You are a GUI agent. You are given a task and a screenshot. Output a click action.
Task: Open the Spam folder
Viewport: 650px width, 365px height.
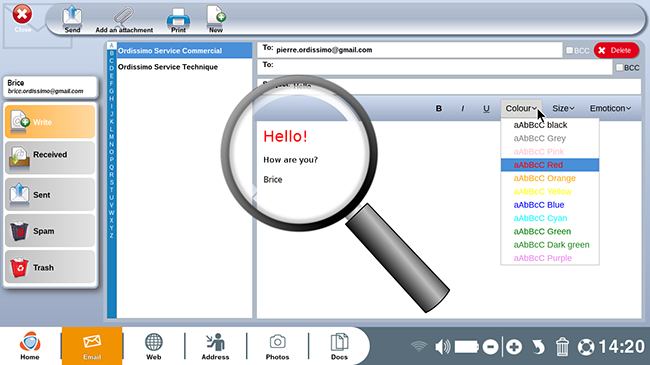point(50,231)
